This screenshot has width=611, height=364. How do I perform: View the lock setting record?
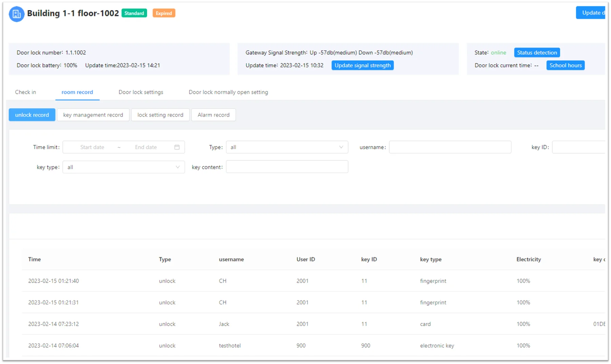(x=160, y=115)
